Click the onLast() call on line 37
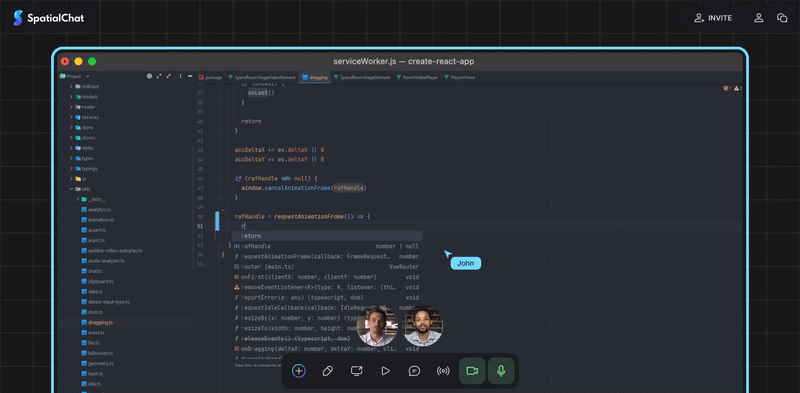 [261, 93]
